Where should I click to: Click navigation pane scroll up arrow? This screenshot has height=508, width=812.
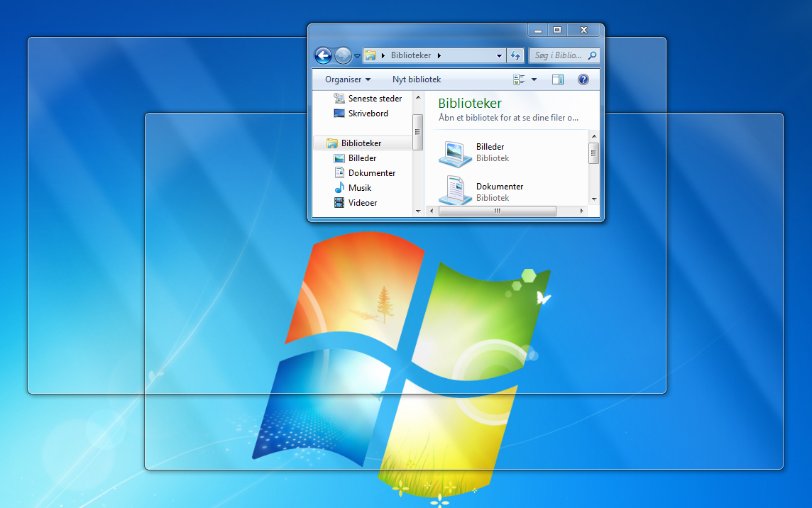coord(418,97)
